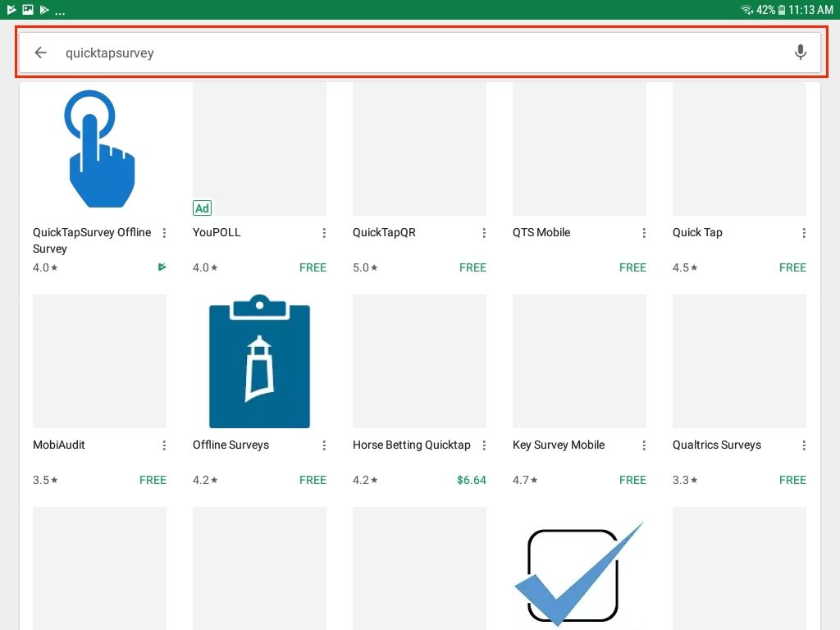Screen dimensions: 840x630
Task: Select the QuickTapQR app title
Action: [x=384, y=232]
